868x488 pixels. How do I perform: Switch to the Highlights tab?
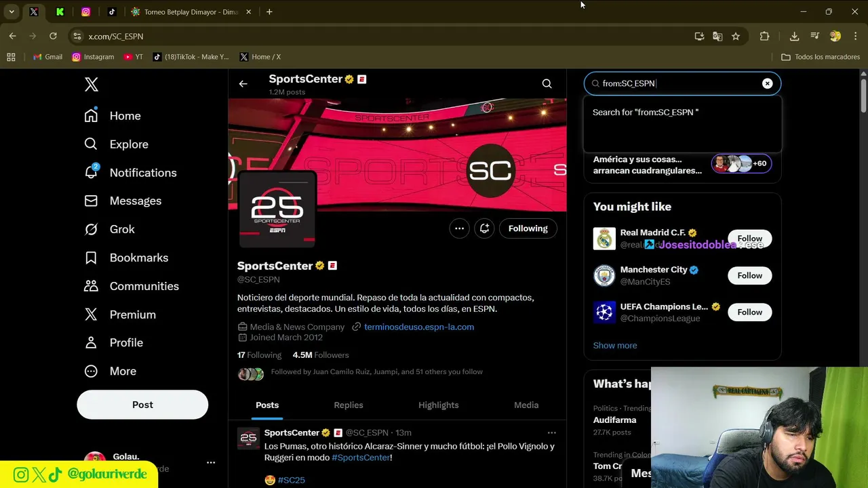439,405
